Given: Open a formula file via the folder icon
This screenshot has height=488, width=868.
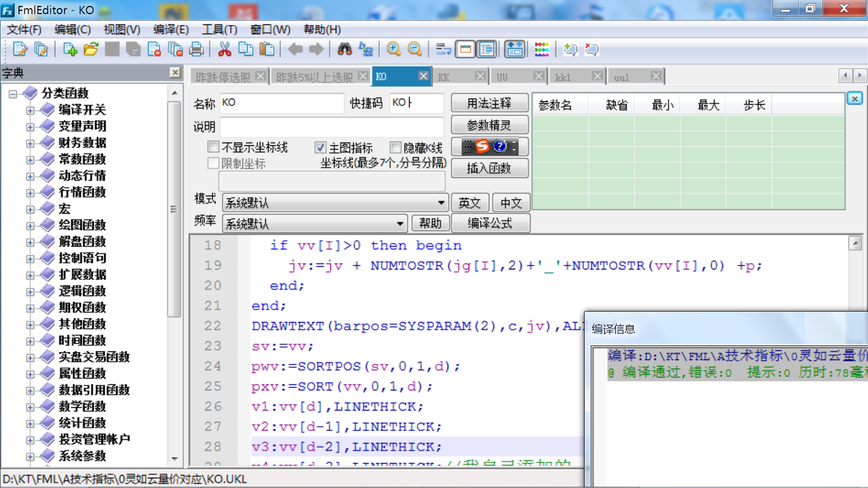Looking at the screenshot, I should [x=90, y=49].
